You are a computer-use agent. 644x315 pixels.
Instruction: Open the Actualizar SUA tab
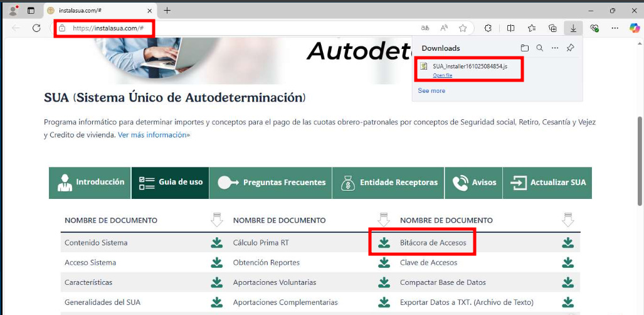click(x=547, y=183)
